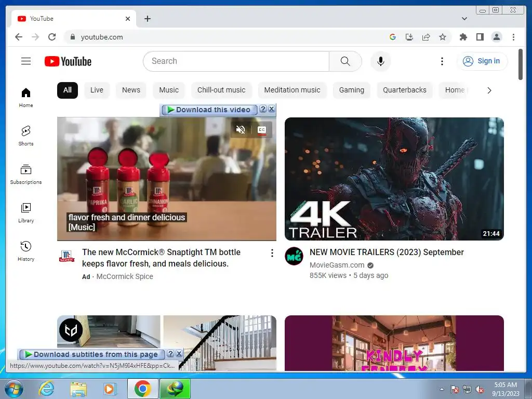Open the Chrome side panel
The width and height of the screenshot is (532, 399).
coord(480,37)
